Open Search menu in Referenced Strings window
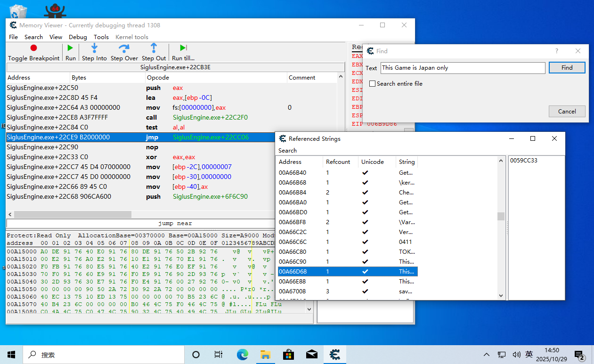This screenshot has height=364, width=594. pos(287,151)
